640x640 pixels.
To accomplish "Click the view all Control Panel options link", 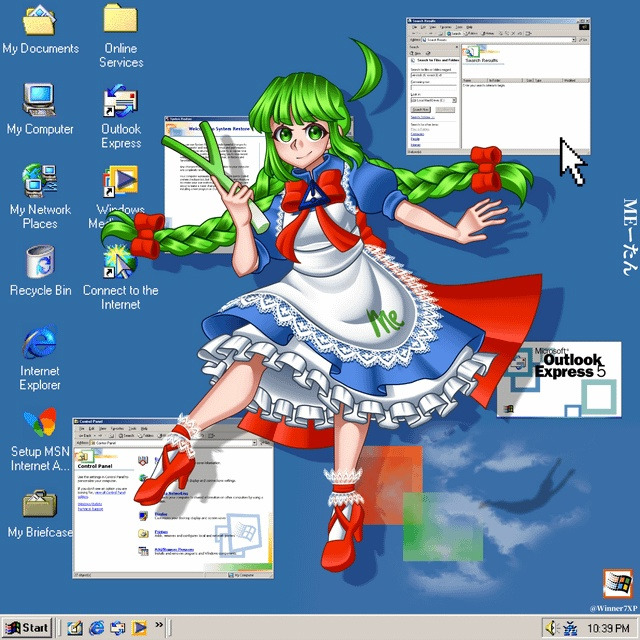I will [x=110, y=493].
